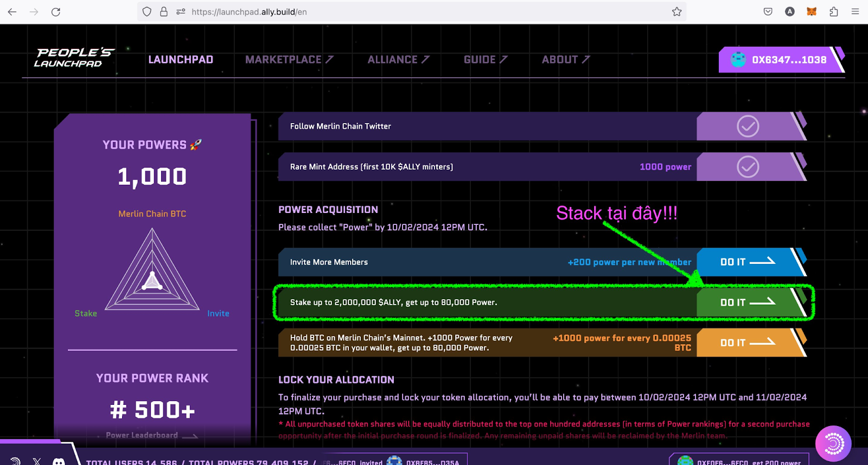The width and height of the screenshot is (868, 465).
Task: Bookmark this page with the star
Action: click(676, 11)
